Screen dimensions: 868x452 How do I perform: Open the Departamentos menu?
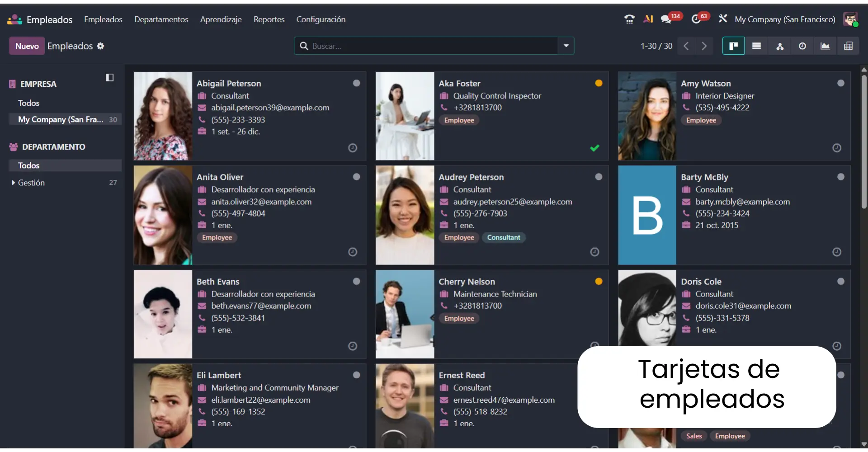tap(161, 19)
